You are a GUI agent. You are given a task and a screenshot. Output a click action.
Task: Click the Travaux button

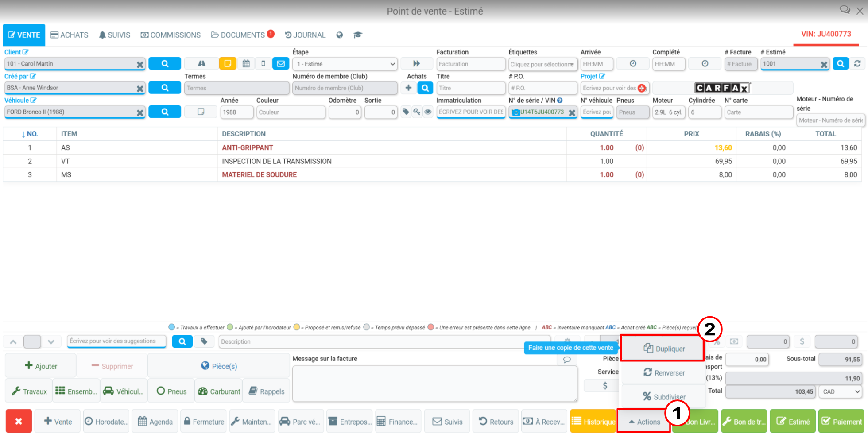click(x=29, y=391)
